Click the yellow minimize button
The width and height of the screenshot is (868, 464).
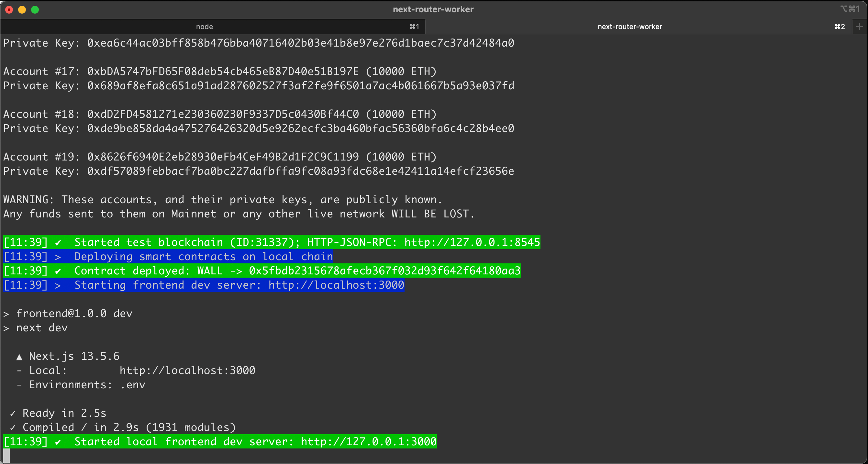pyautogui.click(x=22, y=10)
